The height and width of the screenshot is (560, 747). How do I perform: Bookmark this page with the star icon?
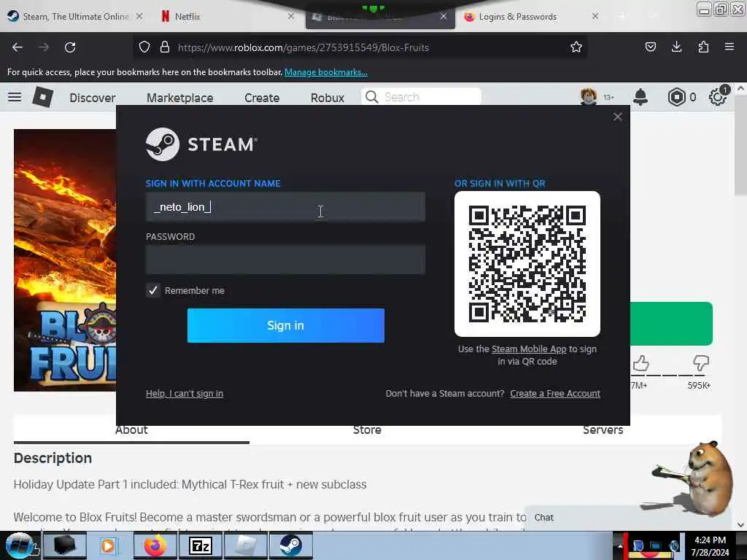point(576,47)
